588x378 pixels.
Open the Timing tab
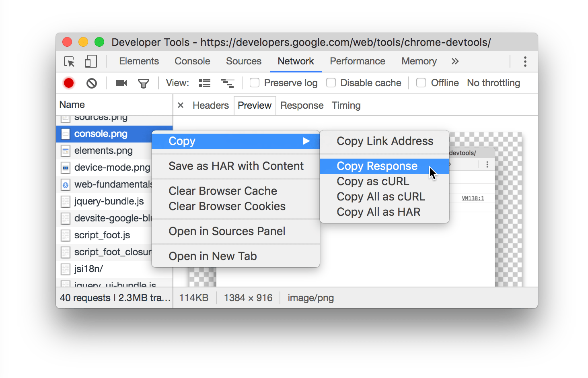tap(346, 105)
